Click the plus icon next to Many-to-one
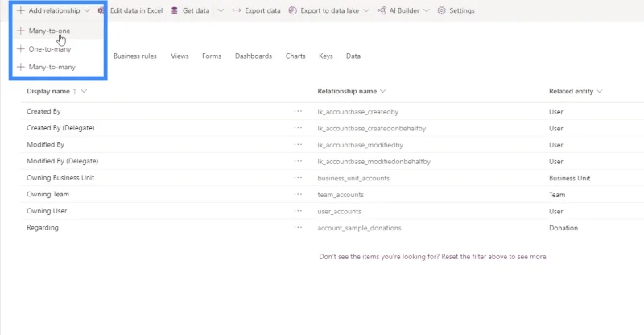Viewport: 644px width, 335px height. click(21, 31)
